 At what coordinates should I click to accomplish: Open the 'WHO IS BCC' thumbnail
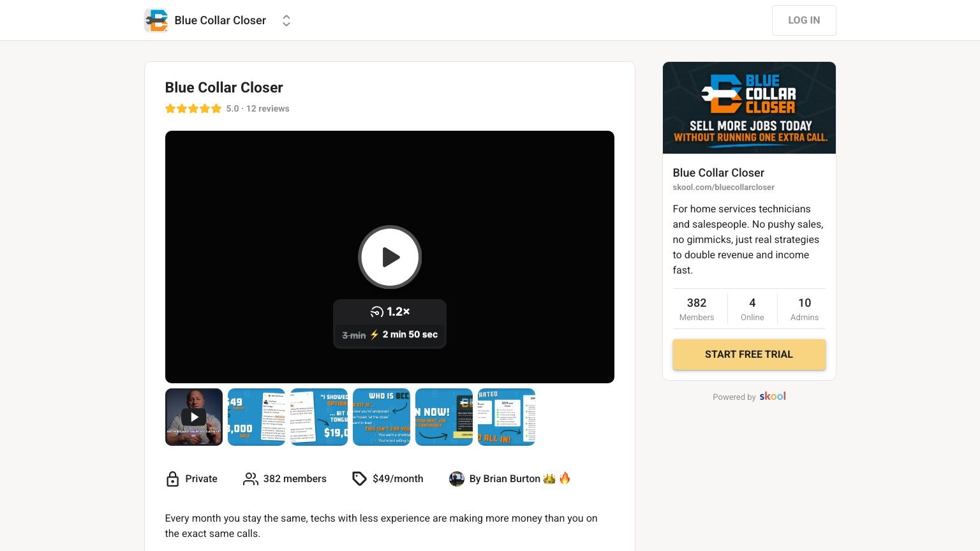[x=382, y=417]
